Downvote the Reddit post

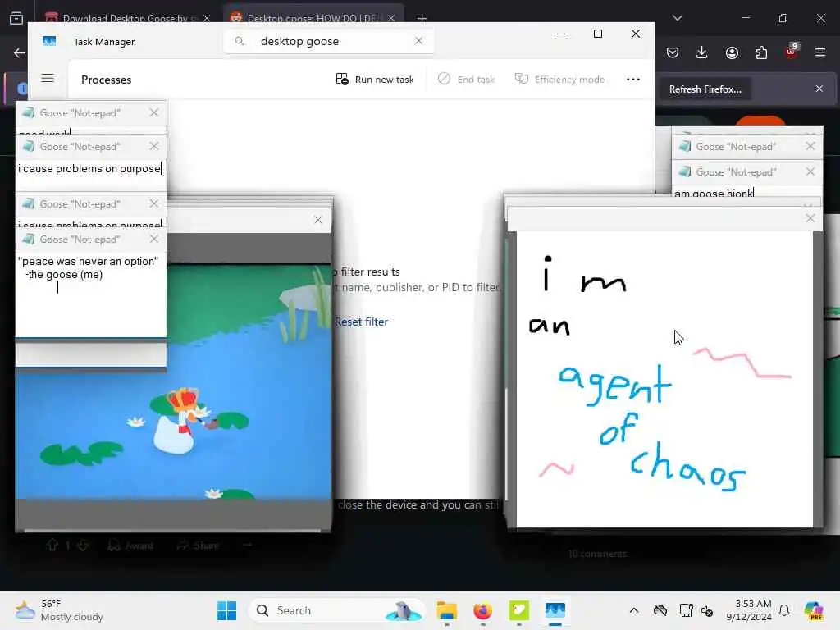83,546
